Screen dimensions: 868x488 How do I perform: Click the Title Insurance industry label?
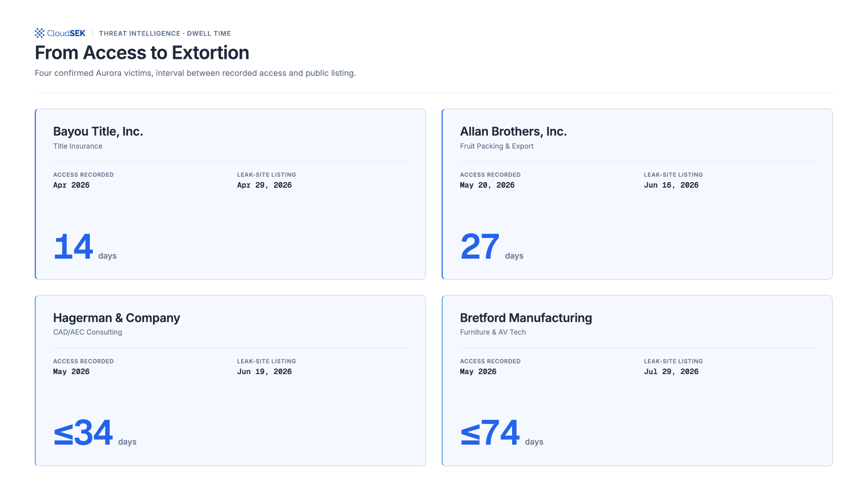point(78,146)
